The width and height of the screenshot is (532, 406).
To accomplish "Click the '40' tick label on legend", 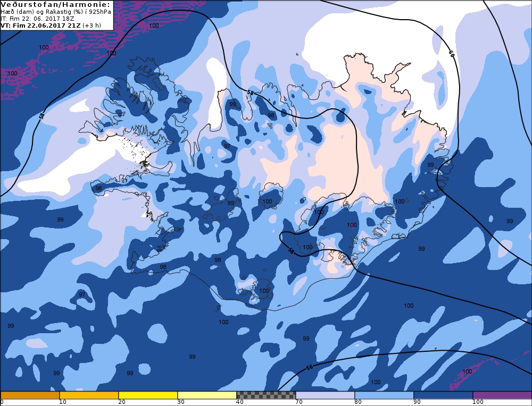I will pos(240,402).
